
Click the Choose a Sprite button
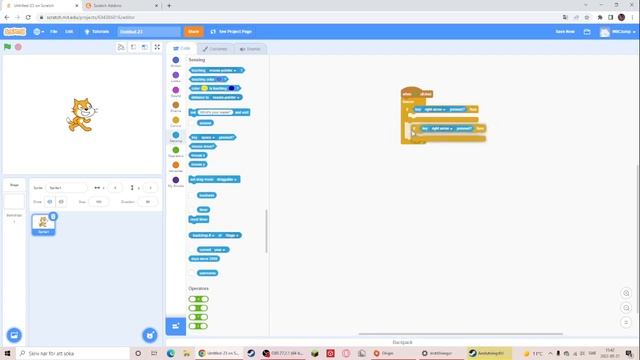tap(150, 335)
